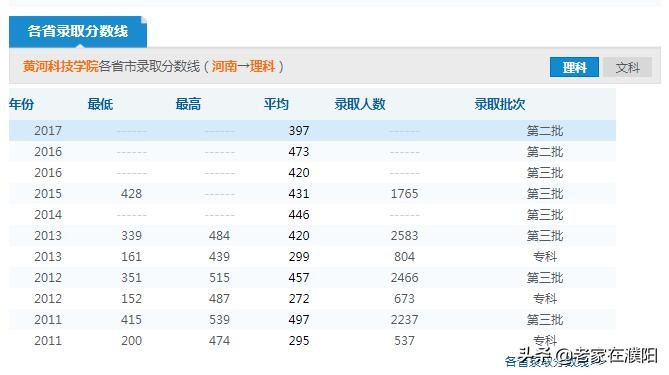This screenshot has height=375, width=669.
Task: Click average score 295 for 2011 专科
Action: [299, 340]
